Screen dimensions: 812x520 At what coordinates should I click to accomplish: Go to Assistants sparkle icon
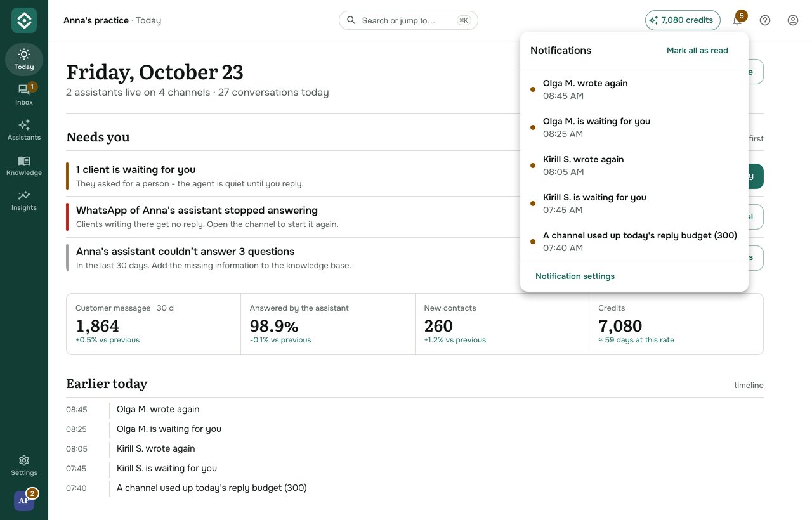pyautogui.click(x=24, y=125)
